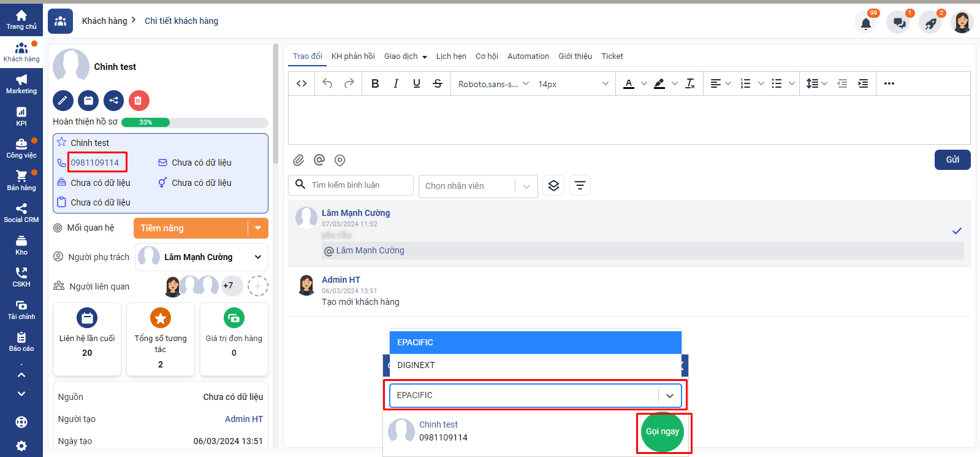
Task: Open the notifications bell icon
Action: (865, 23)
